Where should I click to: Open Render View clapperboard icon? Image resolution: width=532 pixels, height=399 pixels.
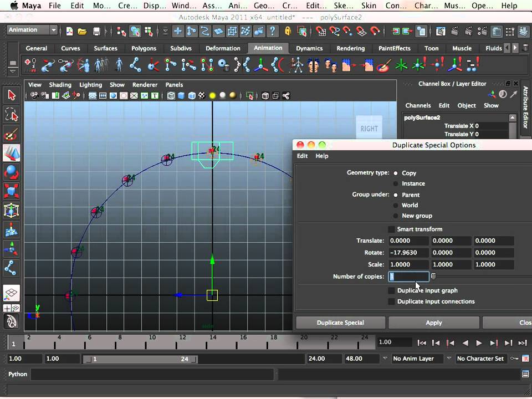pos(441,32)
